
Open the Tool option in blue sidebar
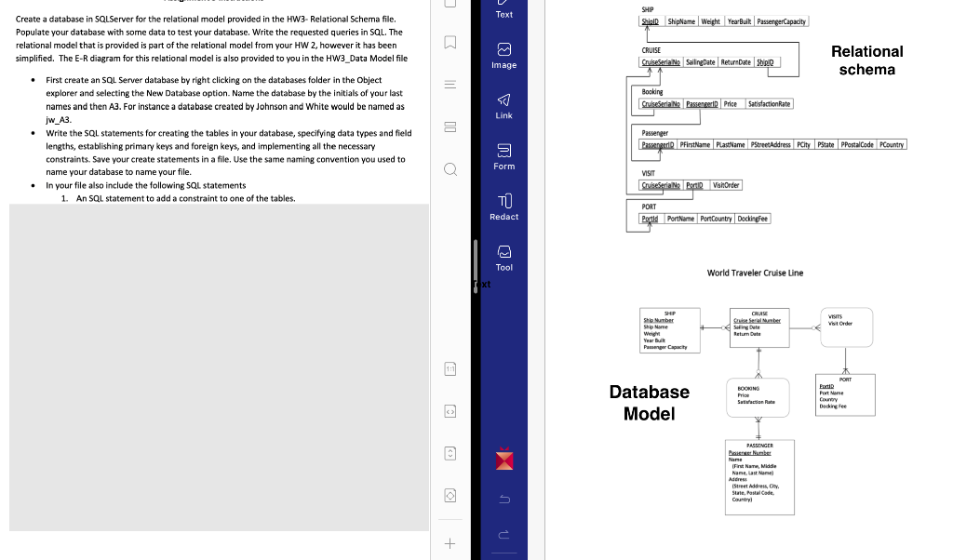[503, 258]
